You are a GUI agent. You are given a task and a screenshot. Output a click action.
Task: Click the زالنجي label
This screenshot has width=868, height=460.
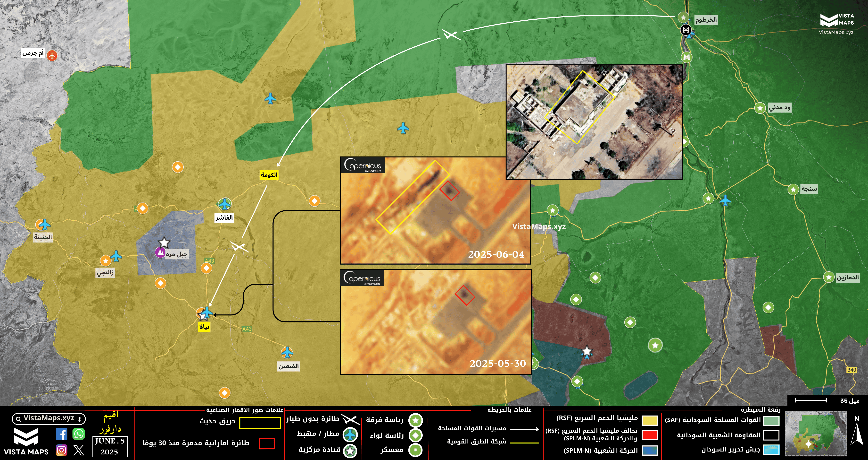click(105, 272)
